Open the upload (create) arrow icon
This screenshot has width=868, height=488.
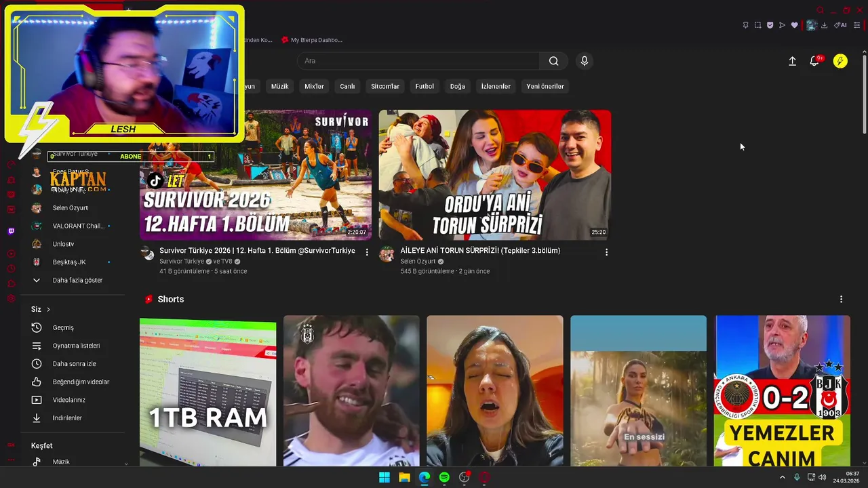click(x=792, y=61)
